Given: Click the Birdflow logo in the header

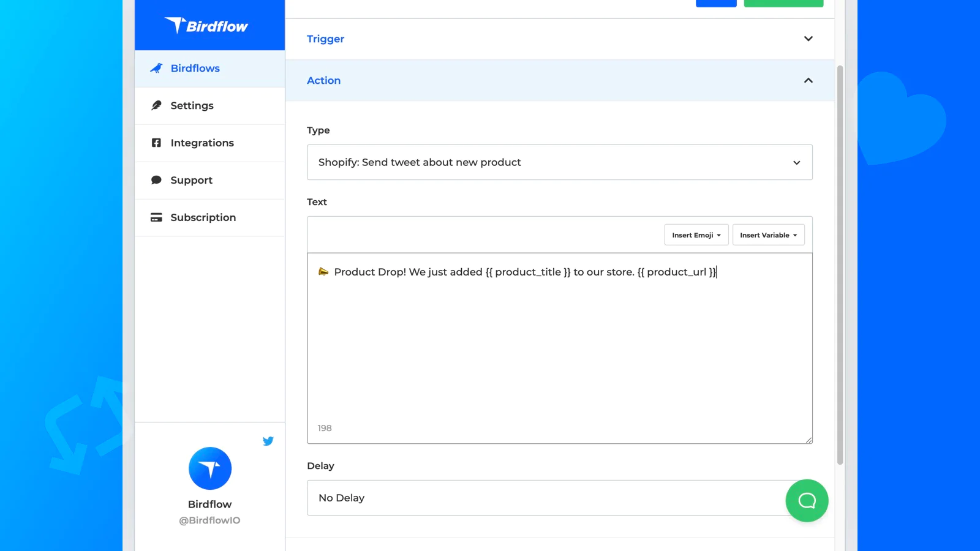Looking at the screenshot, I should pos(206,25).
